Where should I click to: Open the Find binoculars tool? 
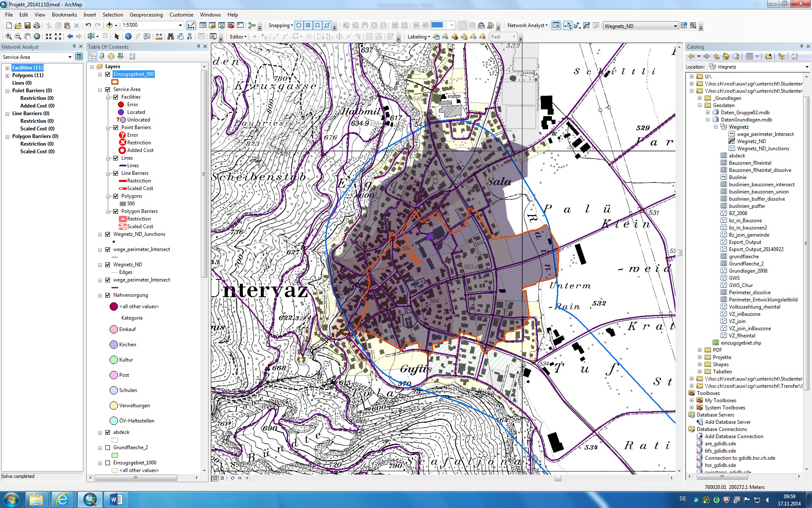coord(170,36)
